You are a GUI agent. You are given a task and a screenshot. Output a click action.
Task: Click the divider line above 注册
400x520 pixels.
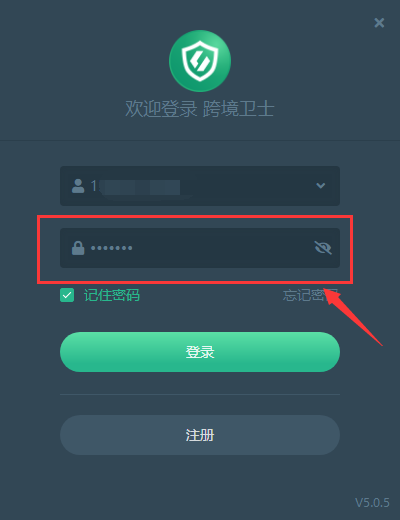pos(200,394)
